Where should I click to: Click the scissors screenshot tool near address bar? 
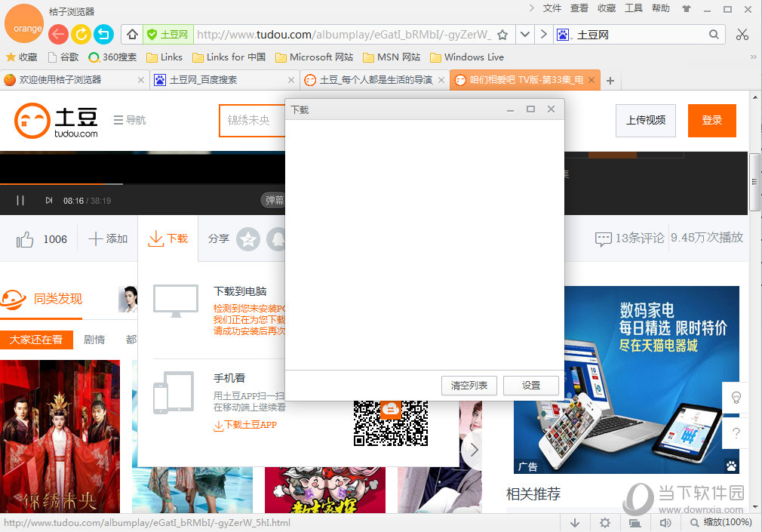(x=742, y=34)
